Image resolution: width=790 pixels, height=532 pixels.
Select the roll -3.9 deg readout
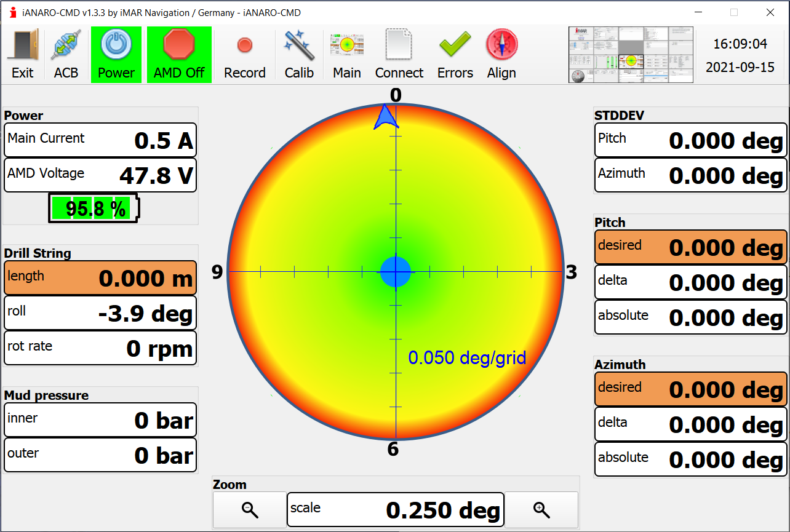(x=100, y=313)
